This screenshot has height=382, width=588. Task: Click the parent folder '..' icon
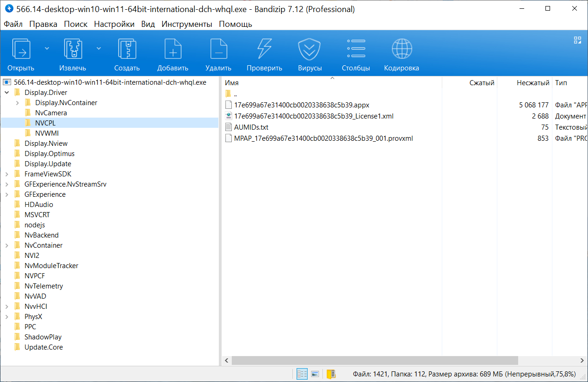pos(228,94)
